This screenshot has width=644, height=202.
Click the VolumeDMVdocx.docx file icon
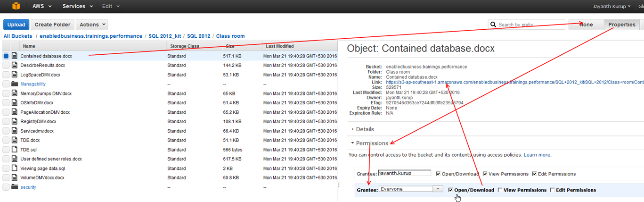click(x=15, y=177)
